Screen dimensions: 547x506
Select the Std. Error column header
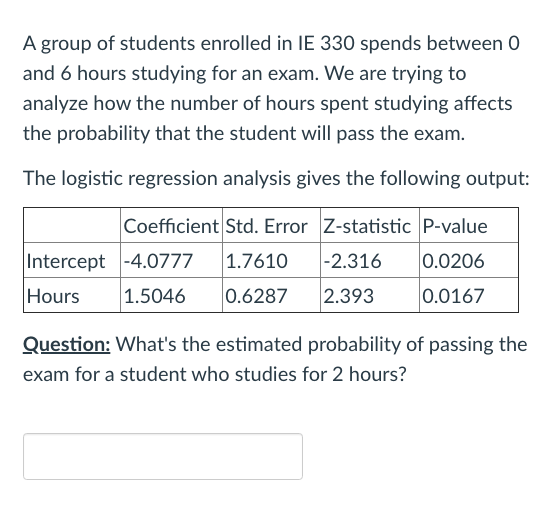(271, 225)
